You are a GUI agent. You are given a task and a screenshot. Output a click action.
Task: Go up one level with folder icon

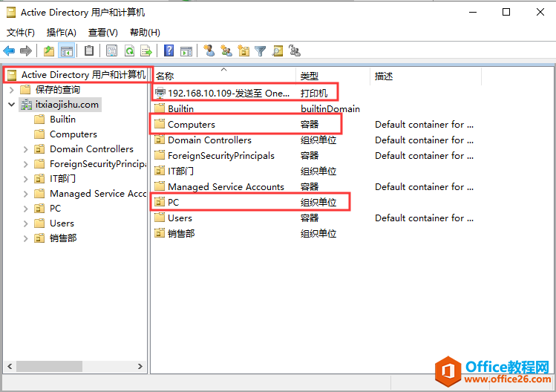(x=49, y=50)
